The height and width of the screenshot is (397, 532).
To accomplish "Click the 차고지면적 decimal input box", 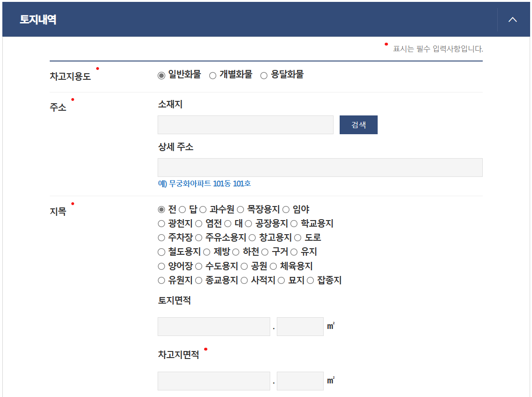I will (300, 381).
